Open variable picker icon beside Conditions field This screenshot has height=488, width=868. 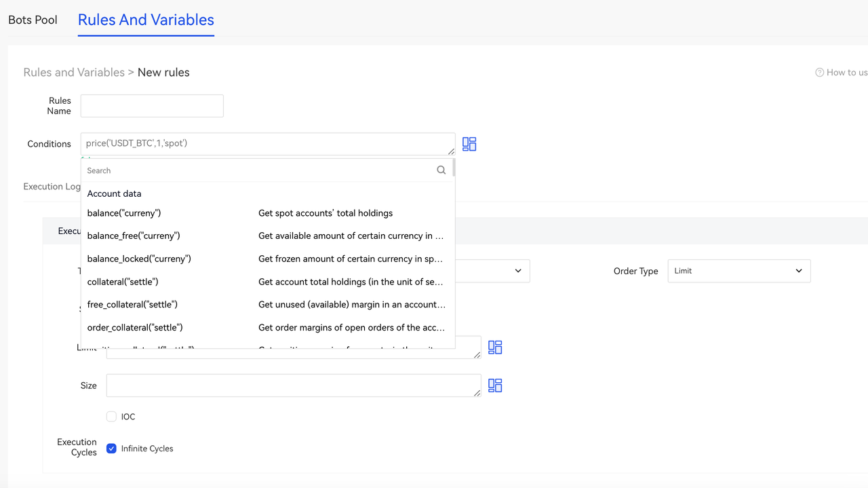tap(469, 144)
